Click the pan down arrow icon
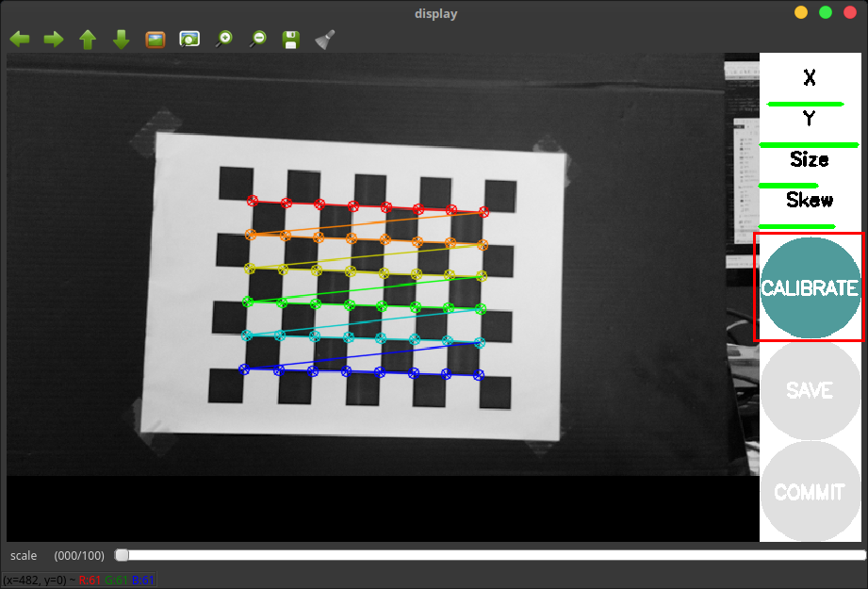The height and width of the screenshot is (589, 868). [x=122, y=40]
